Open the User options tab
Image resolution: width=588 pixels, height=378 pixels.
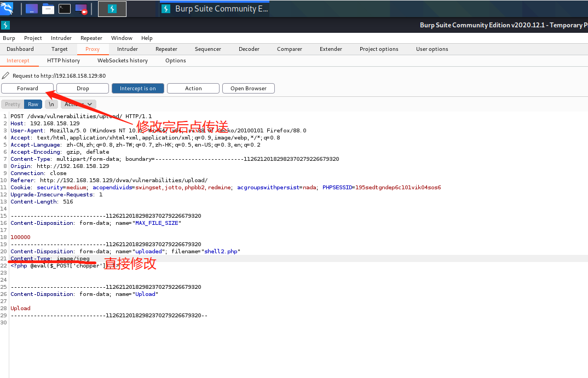pos(432,49)
